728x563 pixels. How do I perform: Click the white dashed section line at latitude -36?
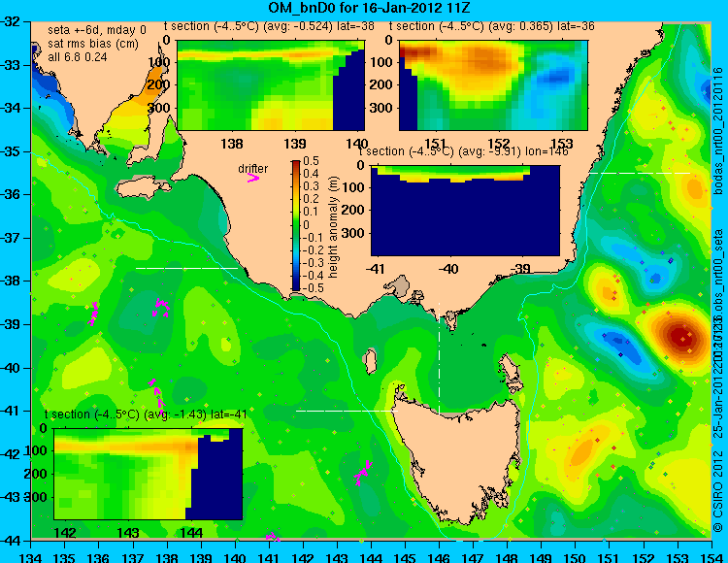[640, 173]
